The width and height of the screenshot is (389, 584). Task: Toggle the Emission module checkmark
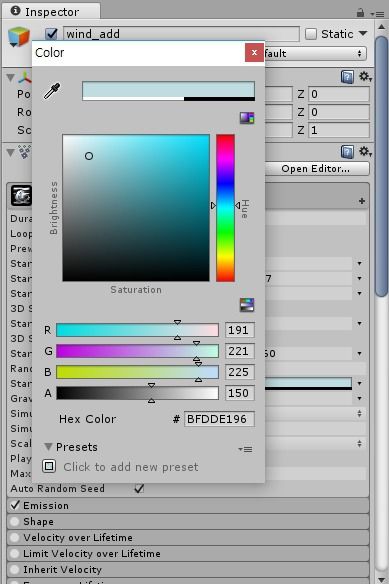click(x=15, y=505)
